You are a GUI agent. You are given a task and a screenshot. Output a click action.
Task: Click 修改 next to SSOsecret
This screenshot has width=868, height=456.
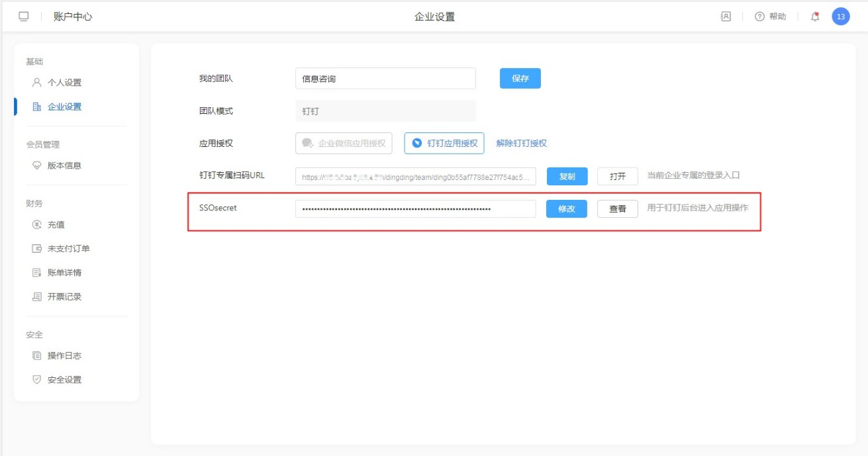(x=566, y=208)
